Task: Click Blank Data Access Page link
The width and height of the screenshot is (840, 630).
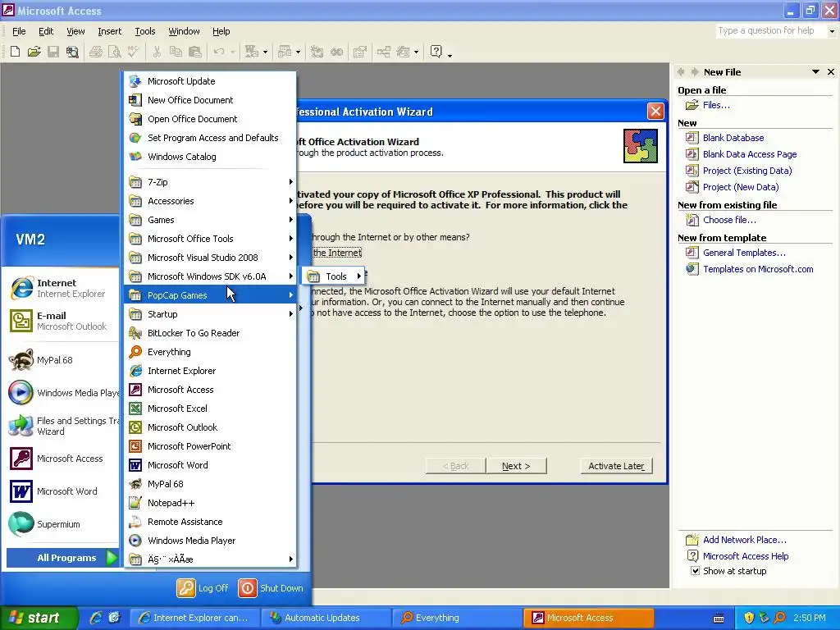Action: tap(750, 153)
